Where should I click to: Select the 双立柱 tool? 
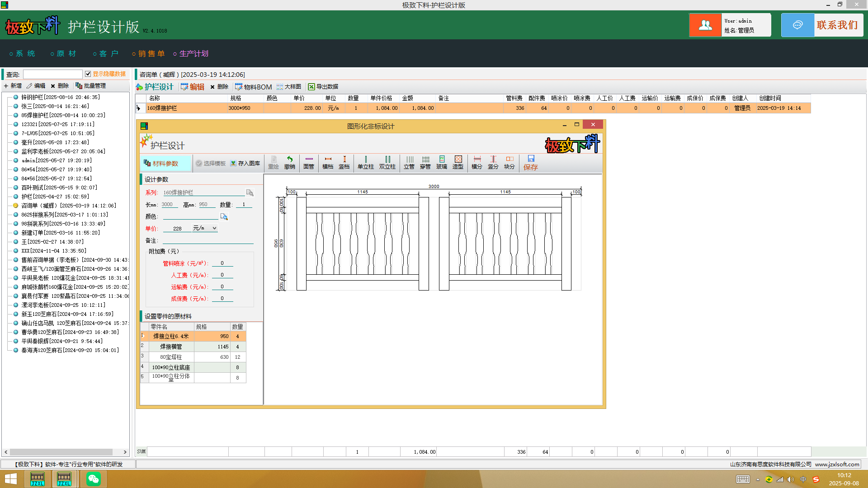pos(387,163)
